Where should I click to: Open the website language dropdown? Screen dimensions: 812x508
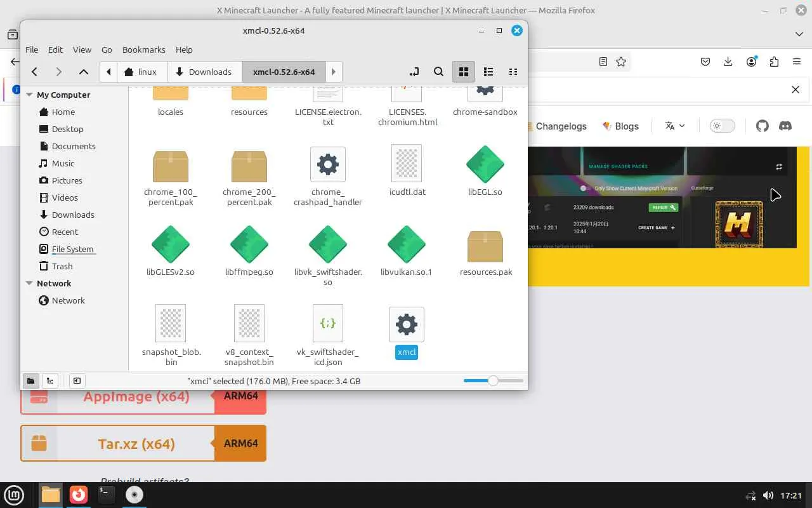(674, 126)
